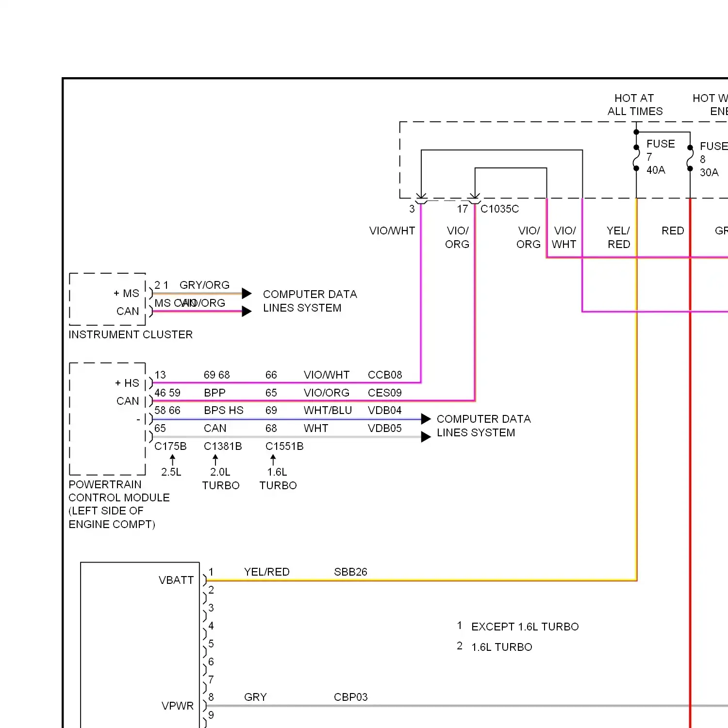Screen dimensions: 728x728
Task: Select circuit code 'CCB08'
Action: tap(385, 375)
